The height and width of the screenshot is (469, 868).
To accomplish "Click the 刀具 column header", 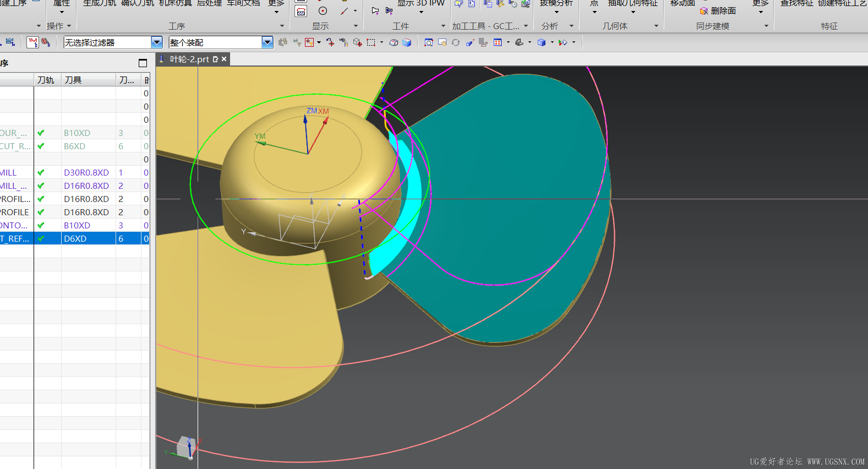I will [x=73, y=80].
